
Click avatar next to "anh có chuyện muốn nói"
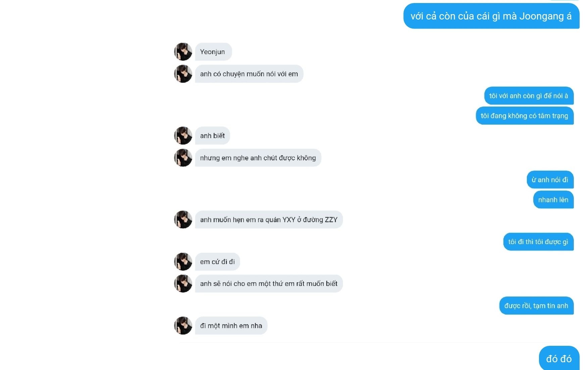183,74
